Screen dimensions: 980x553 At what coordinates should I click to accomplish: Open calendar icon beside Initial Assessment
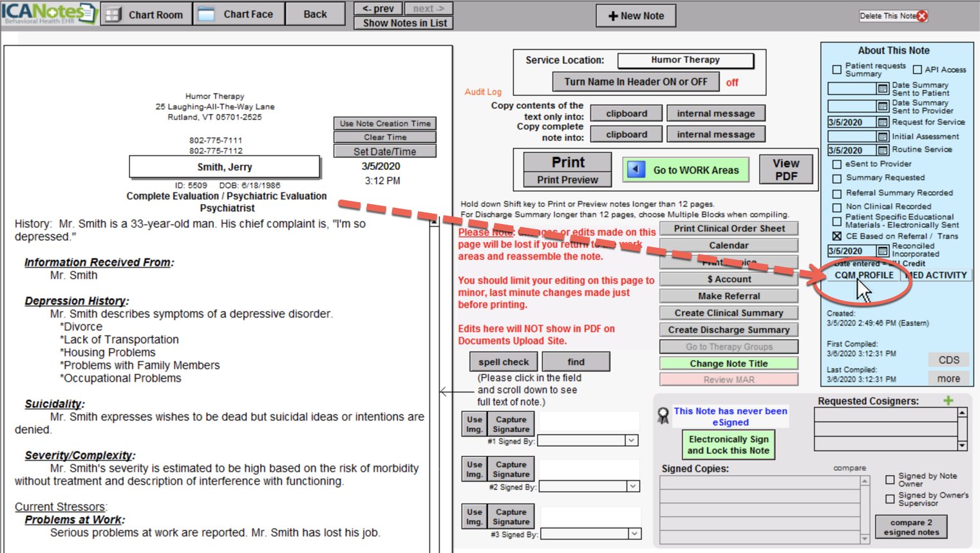883,136
